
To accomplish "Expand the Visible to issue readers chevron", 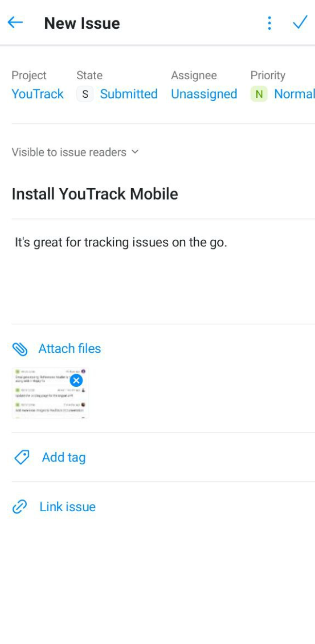I will click(x=135, y=152).
